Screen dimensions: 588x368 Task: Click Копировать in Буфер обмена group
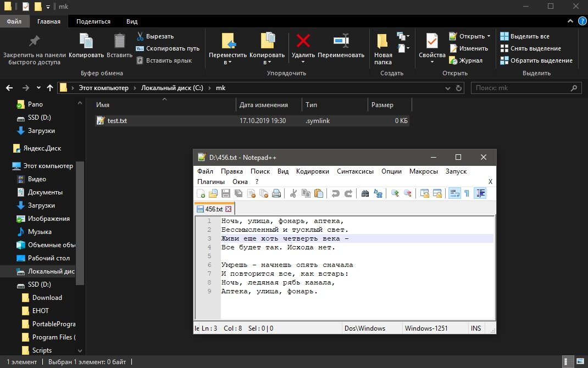coord(86,46)
